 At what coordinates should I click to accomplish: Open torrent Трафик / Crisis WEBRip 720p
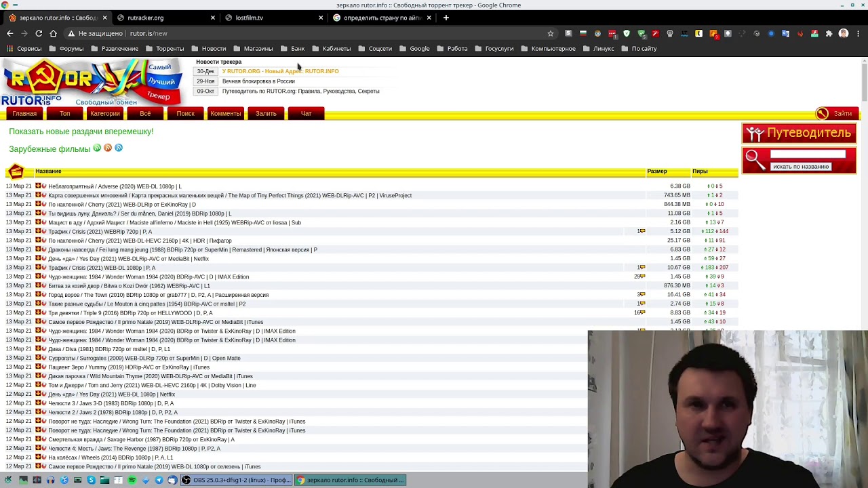coord(100,231)
